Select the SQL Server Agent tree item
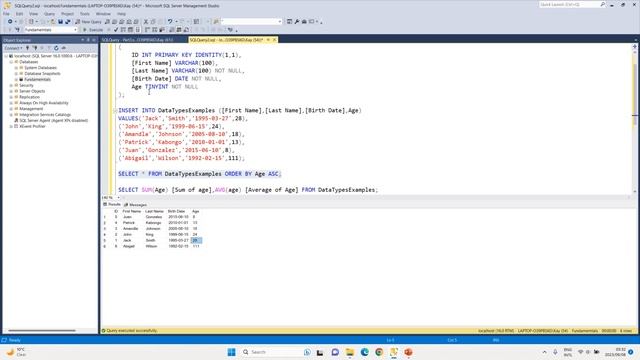This screenshot has height=360, width=640. click(53, 121)
